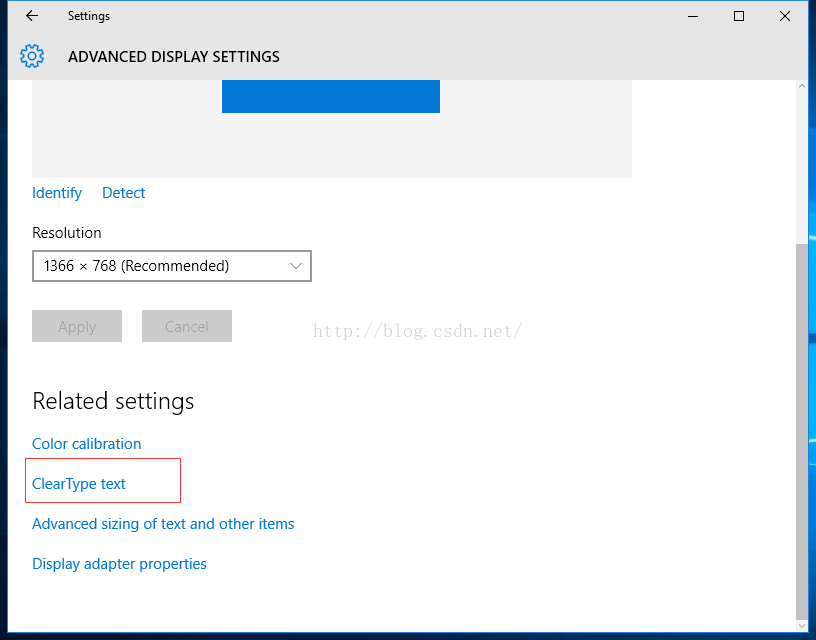Open Color calibration
Screen dimensions: 816x640
(86, 444)
